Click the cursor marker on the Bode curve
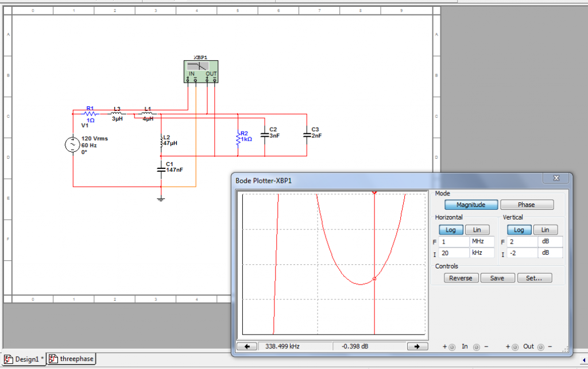Screen dimensions: 588x369 tap(374, 279)
